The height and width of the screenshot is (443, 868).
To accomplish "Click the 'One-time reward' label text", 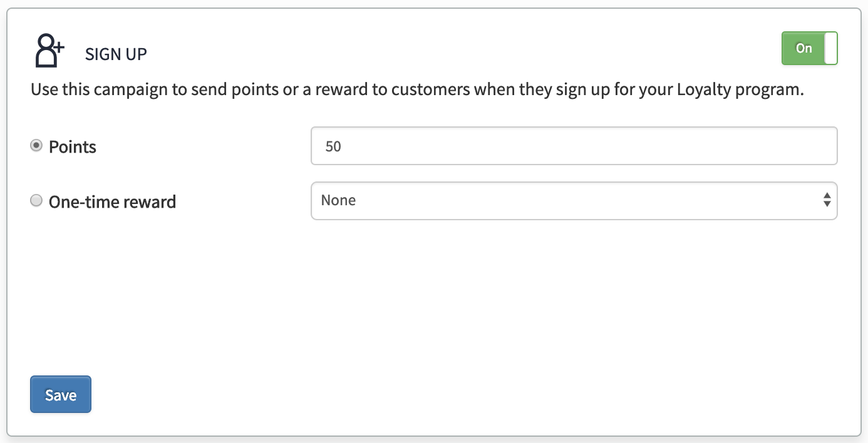I will (x=112, y=202).
